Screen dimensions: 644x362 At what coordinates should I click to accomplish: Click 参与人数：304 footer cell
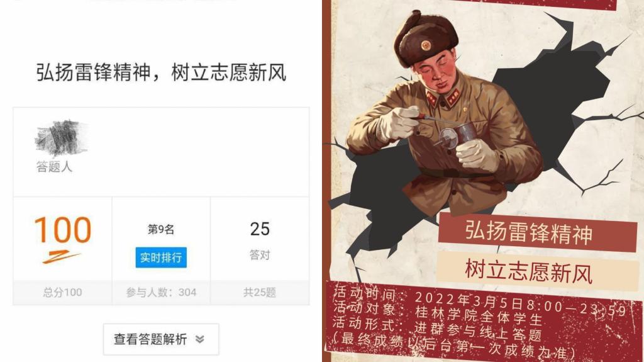161,293
